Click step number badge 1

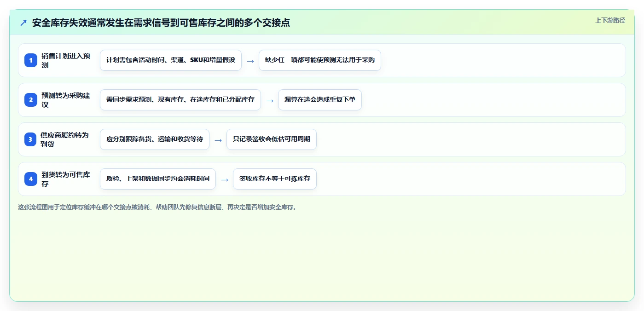[31, 60]
